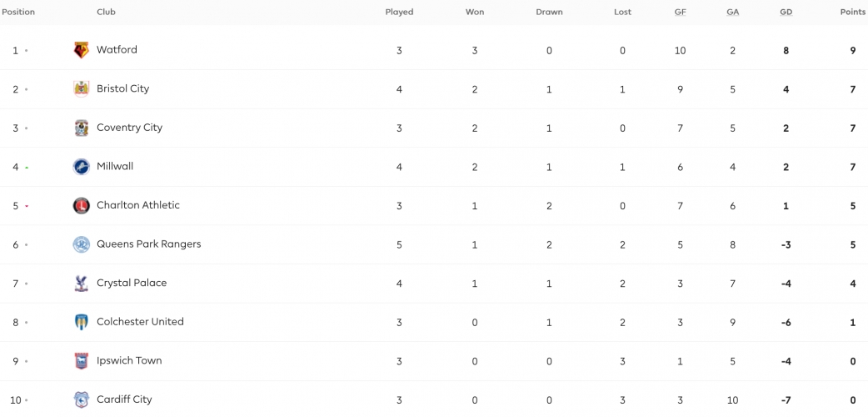The image size is (868, 417).
Task: Click Millwall's green upward movement indicator
Action: pyautogui.click(x=27, y=168)
